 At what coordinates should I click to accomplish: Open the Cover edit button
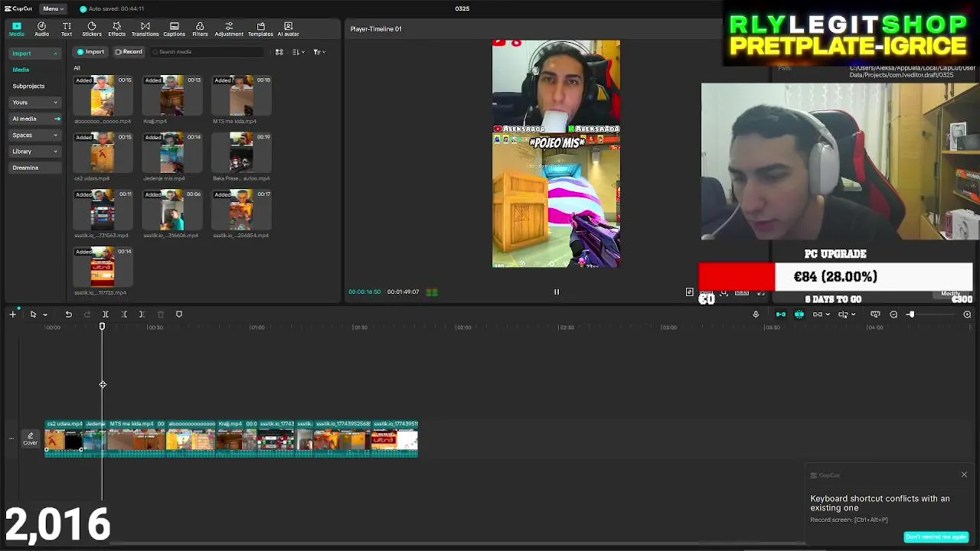(x=30, y=439)
